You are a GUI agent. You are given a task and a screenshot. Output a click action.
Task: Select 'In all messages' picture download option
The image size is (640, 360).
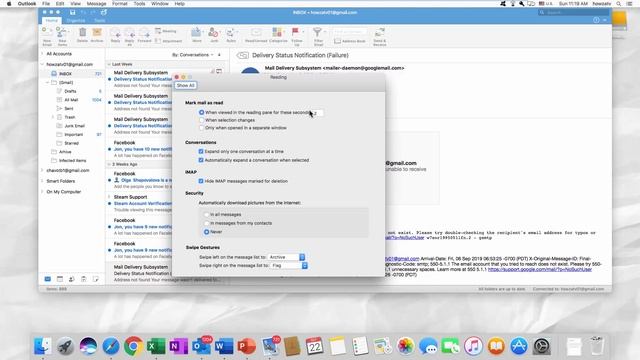click(207, 214)
